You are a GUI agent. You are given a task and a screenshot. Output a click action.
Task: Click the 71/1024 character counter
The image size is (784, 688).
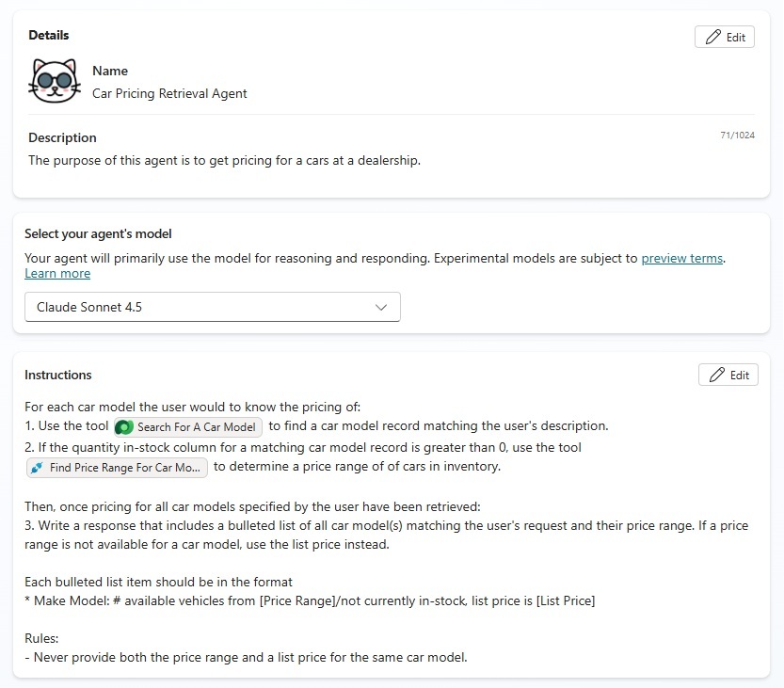tap(738, 135)
